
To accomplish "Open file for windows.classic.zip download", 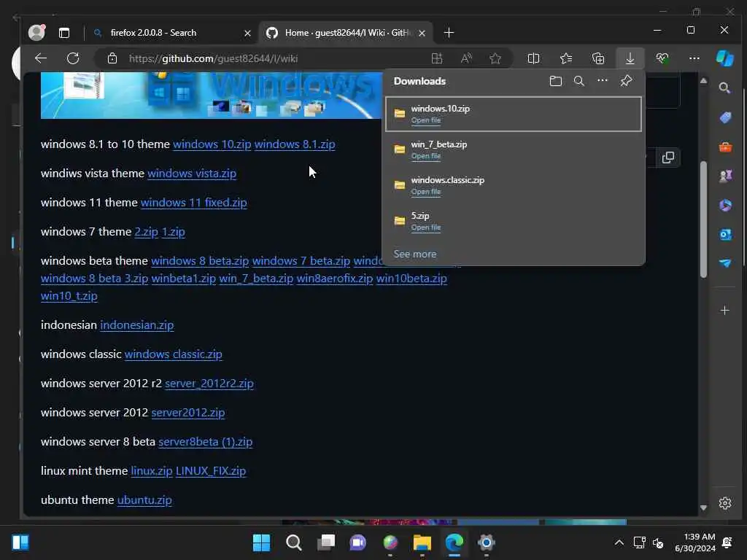I will click(426, 192).
